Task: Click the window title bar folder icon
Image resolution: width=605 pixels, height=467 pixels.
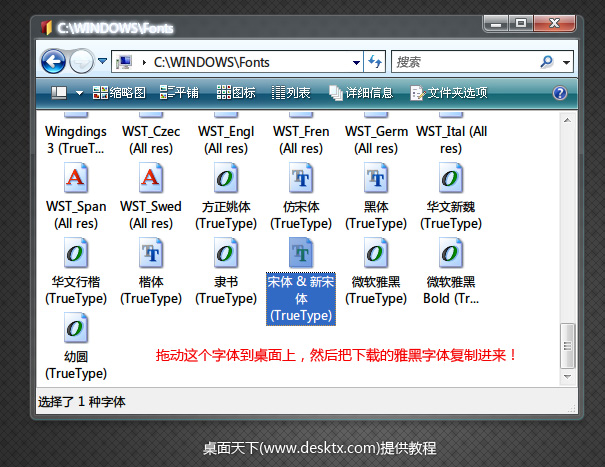Action: point(46,27)
